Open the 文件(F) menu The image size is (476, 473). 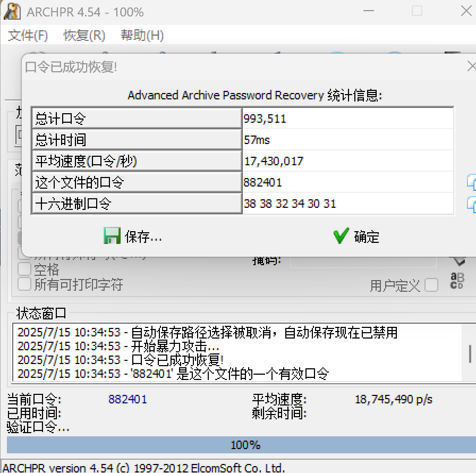coord(28,35)
